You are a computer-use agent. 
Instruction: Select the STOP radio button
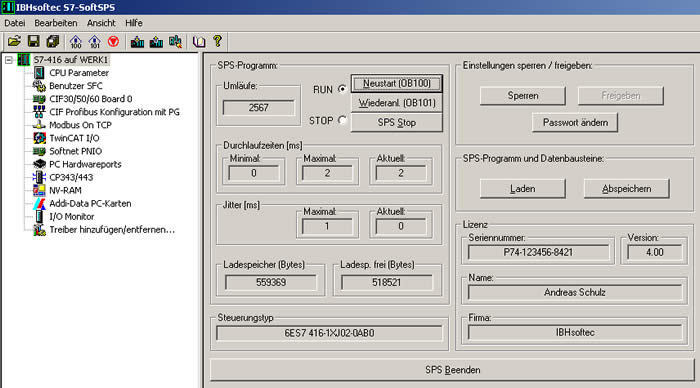[342, 120]
